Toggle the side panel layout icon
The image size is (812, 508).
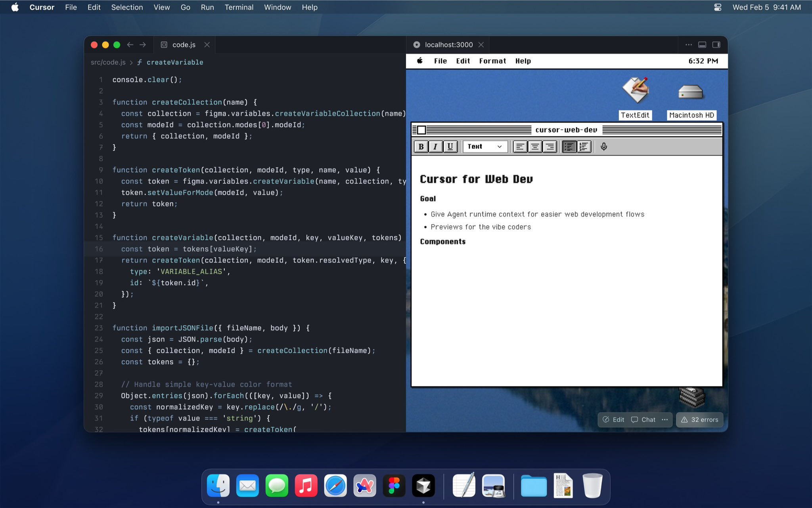(x=716, y=45)
